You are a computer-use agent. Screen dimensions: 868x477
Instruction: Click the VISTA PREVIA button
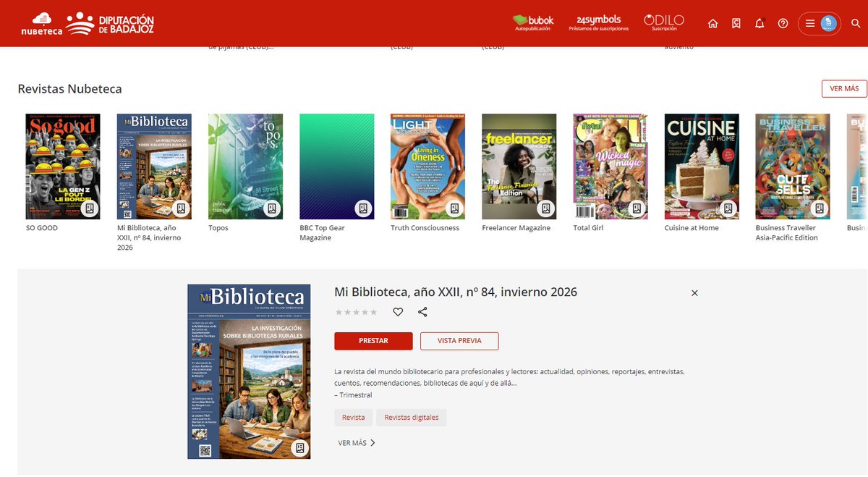pyautogui.click(x=459, y=341)
